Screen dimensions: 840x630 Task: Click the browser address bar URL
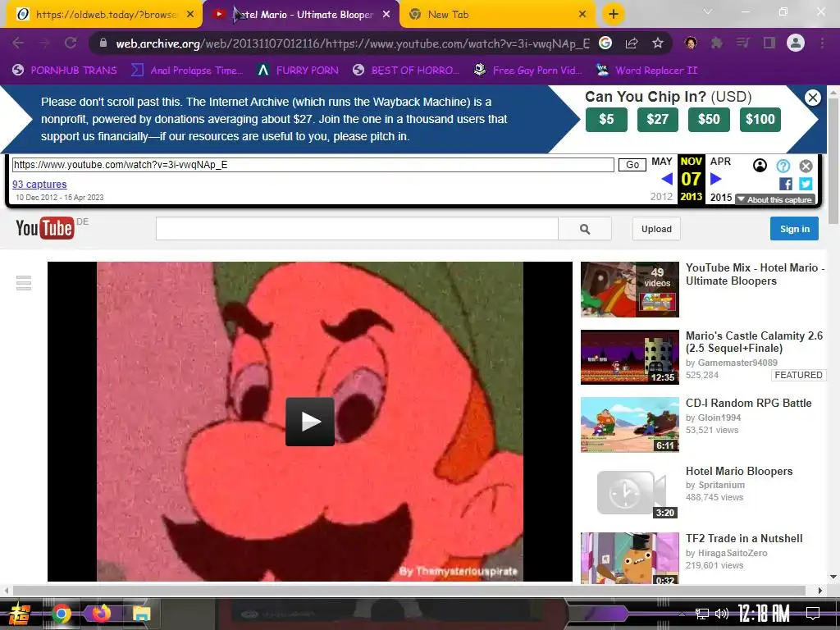point(353,43)
